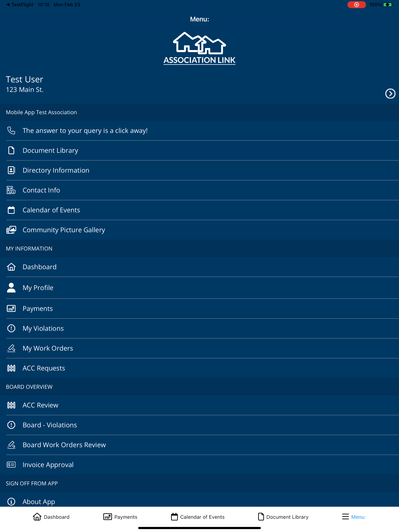Tap the red screen recording indicator
The width and height of the screenshot is (399, 532).
point(356,4)
